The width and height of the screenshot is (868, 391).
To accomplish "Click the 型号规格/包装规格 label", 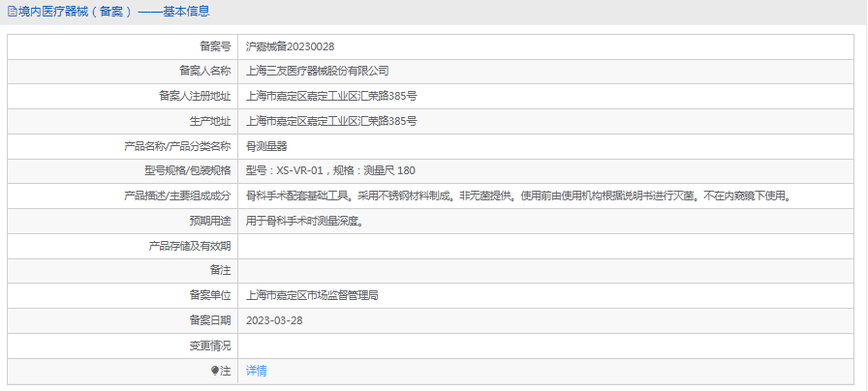I will [x=188, y=171].
